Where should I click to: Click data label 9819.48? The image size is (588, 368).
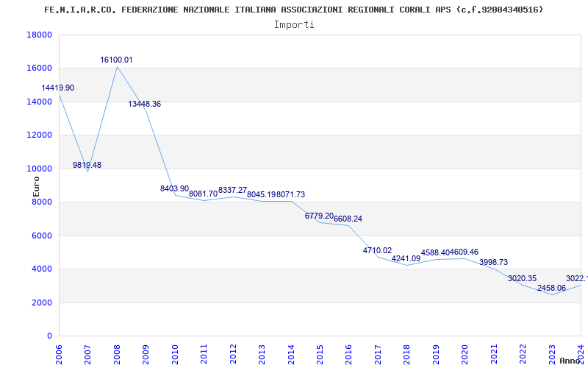click(87, 165)
